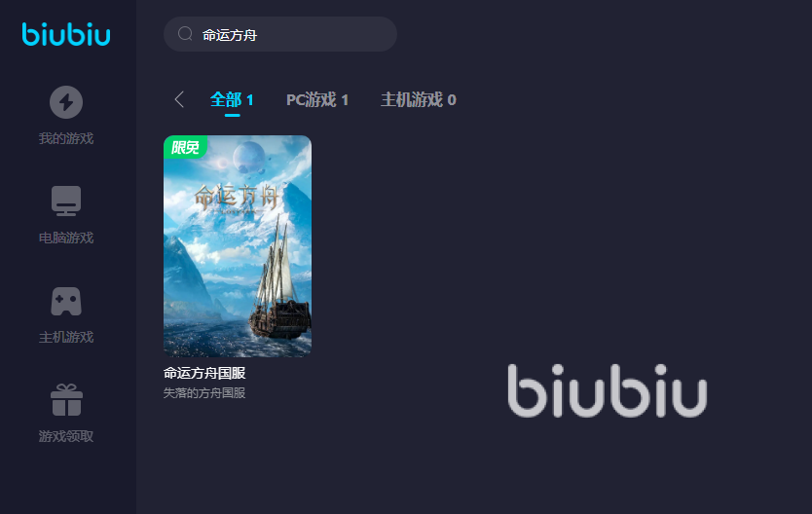Image resolution: width=812 pixels, height=514 pixels.
Task: Go back using the left chevron arrow
Action: pos(179,99)
